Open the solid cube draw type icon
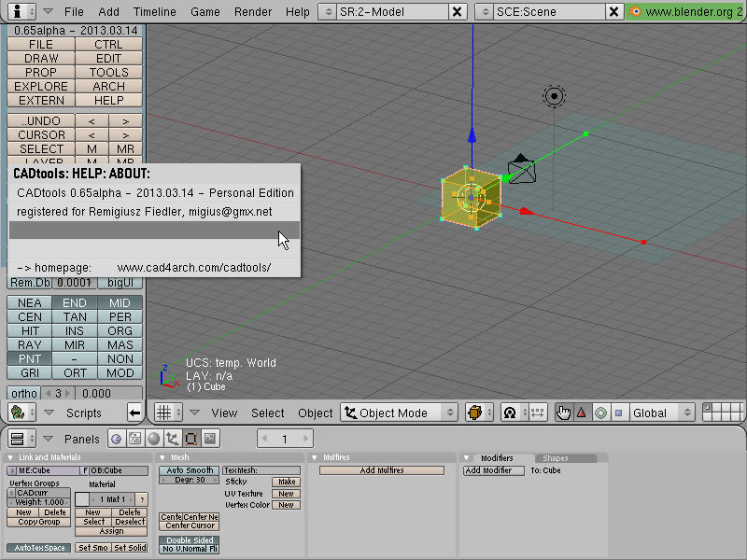Image resolution: width=747 pixels, height=560 pixels. point(475,413)
